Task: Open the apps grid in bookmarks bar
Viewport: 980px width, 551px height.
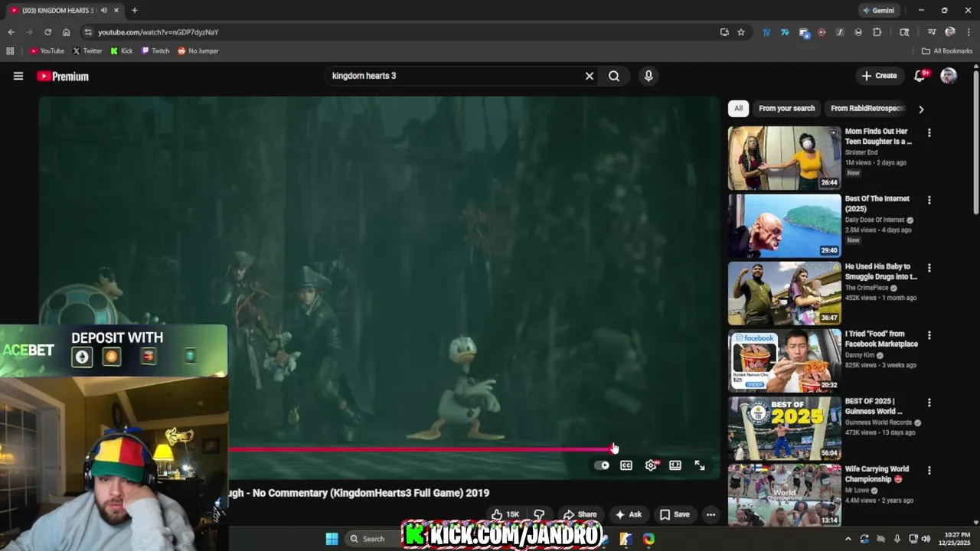Action: point(10,51)
